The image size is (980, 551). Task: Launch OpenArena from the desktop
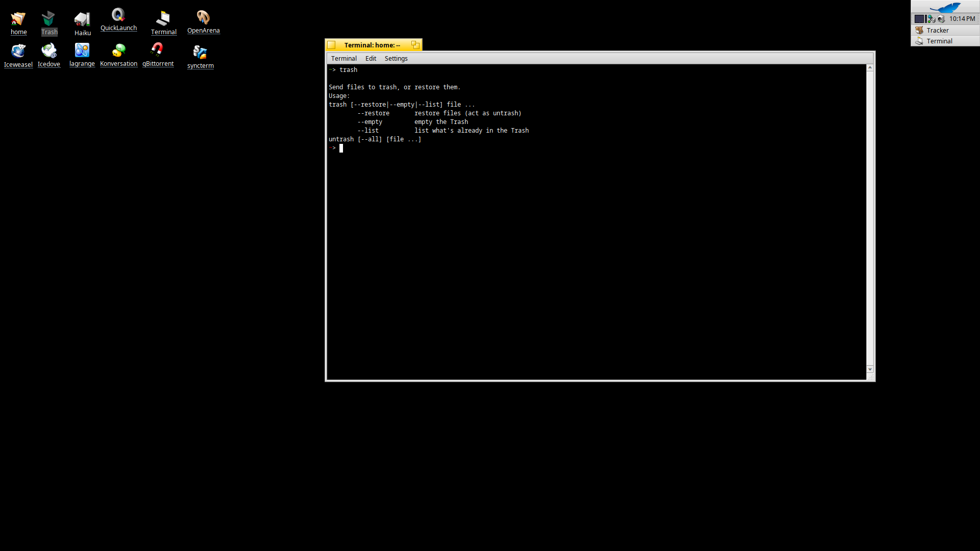pos(203,18)
